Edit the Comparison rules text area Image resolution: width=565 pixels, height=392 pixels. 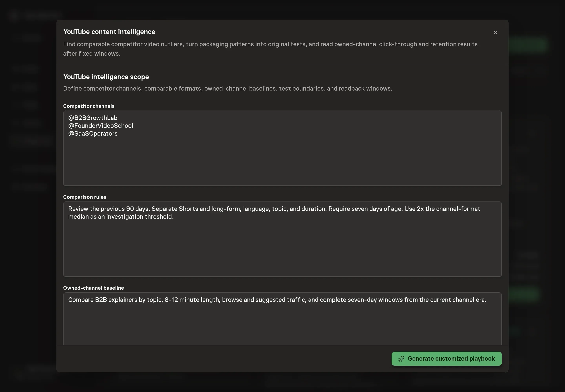tap(282, 239)
